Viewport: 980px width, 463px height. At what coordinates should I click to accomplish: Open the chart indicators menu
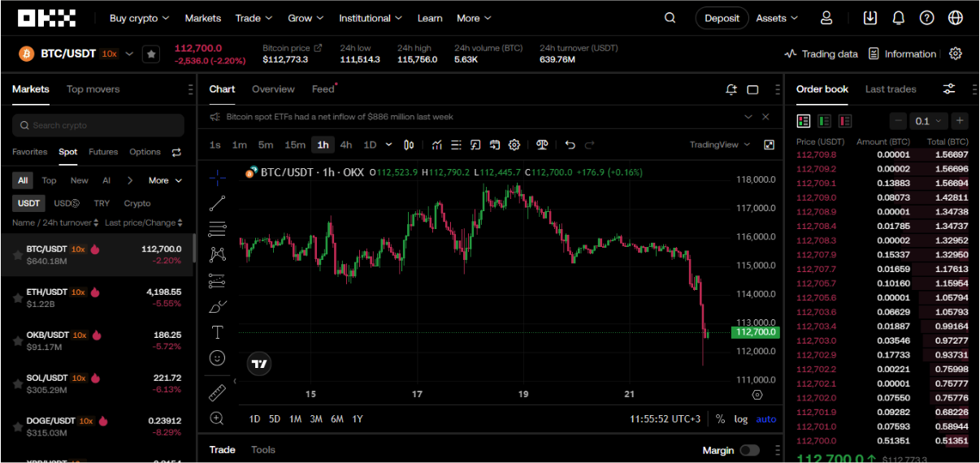click(437, 145)
